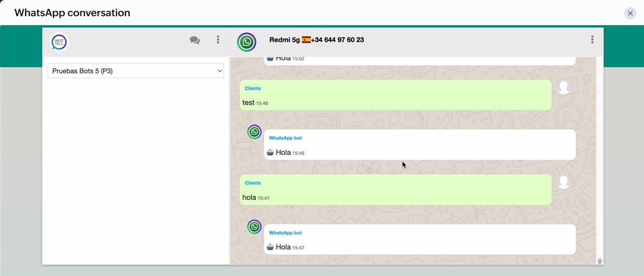The height and width of the screenshot is (276, 644).
Task: Click the contact name Redmi 5g in the header
Action: point(284,40)
